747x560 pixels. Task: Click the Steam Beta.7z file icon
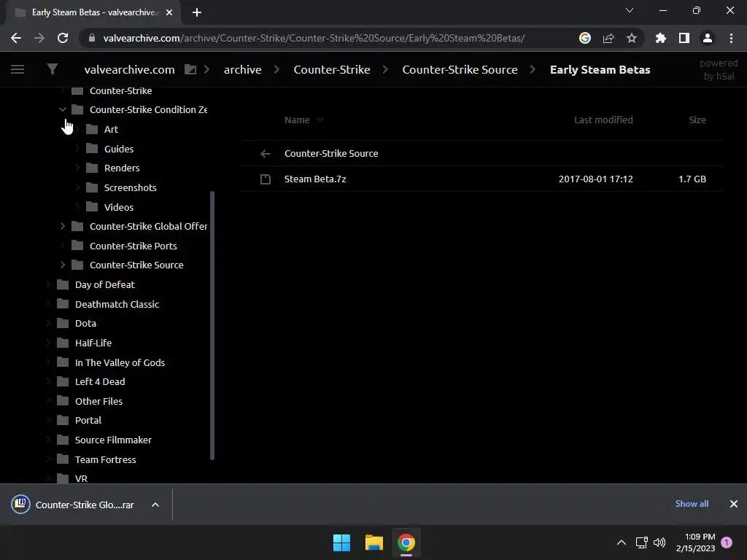pyautogui.click(x=266, y=179)
